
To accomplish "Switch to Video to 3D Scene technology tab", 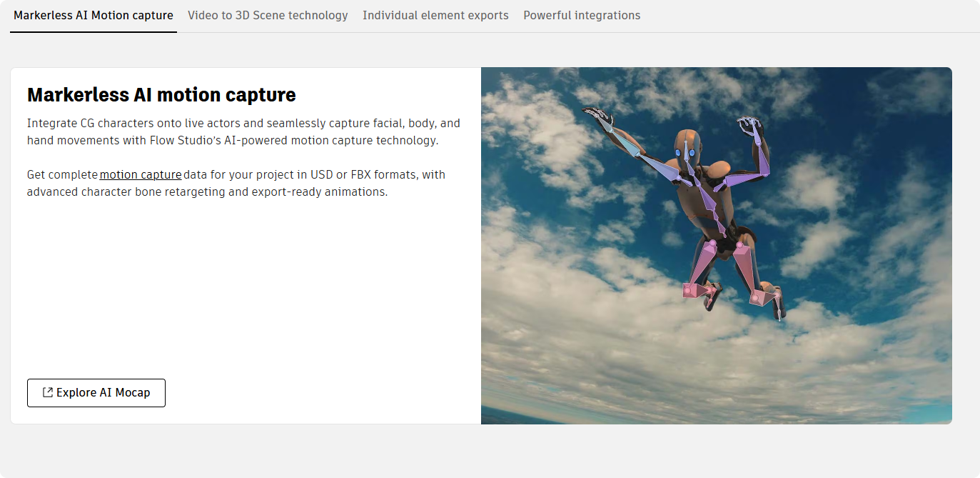I will [x=268, y=15].
